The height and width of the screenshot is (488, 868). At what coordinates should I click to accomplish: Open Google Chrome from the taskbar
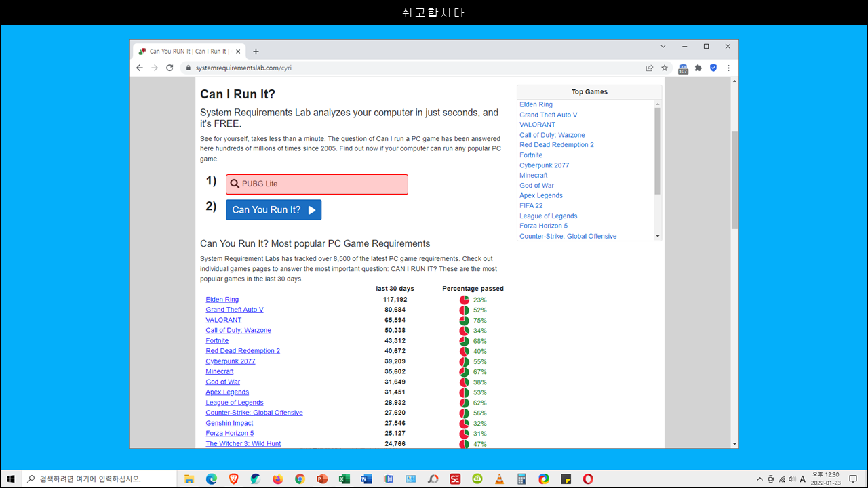point(300,479)
